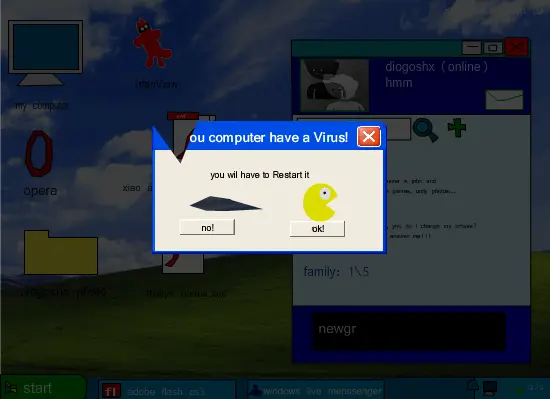Open the mail envelope icon in messenger
The width and height of the screenshot is (550, 399).
pyautogui.click(x=504, y=100)
